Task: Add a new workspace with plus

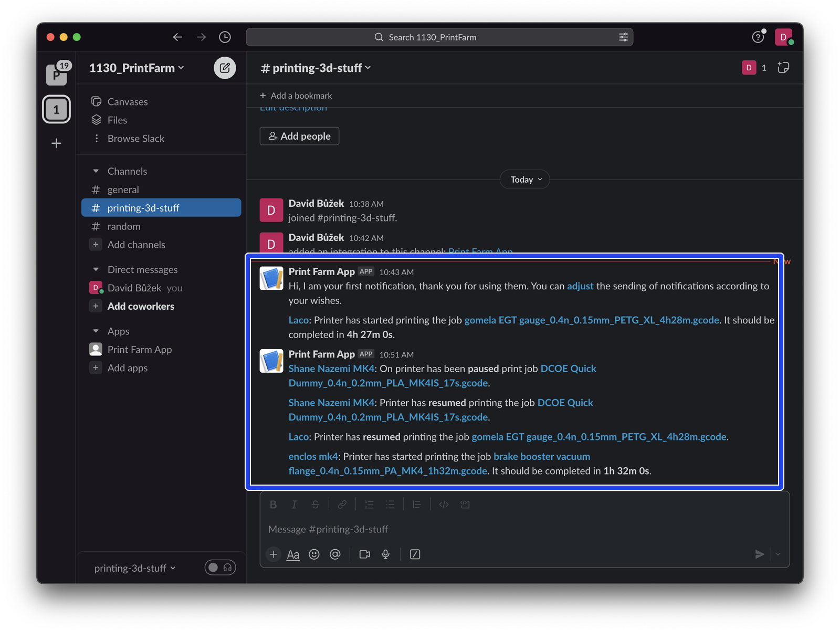Action: coord(56,143)
